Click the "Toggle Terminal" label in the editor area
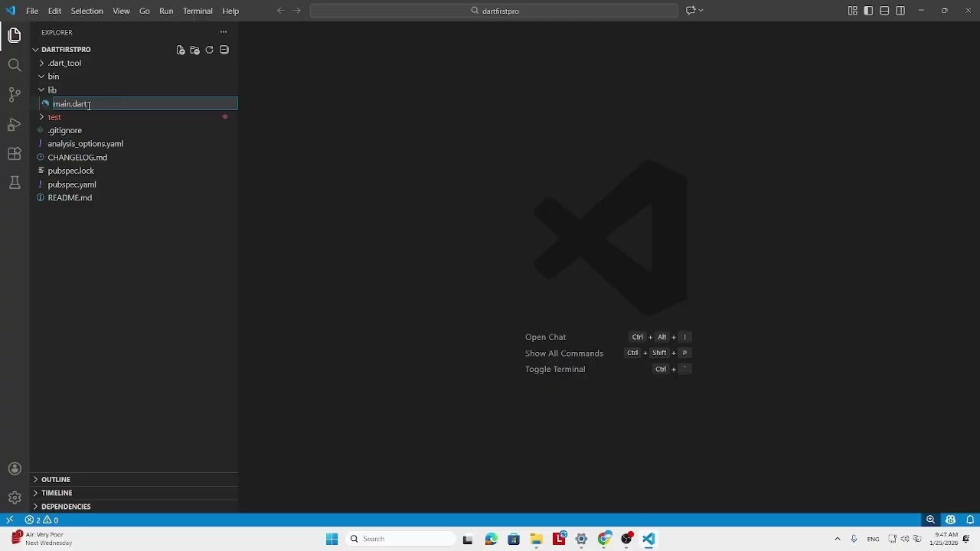 [555, 369]
